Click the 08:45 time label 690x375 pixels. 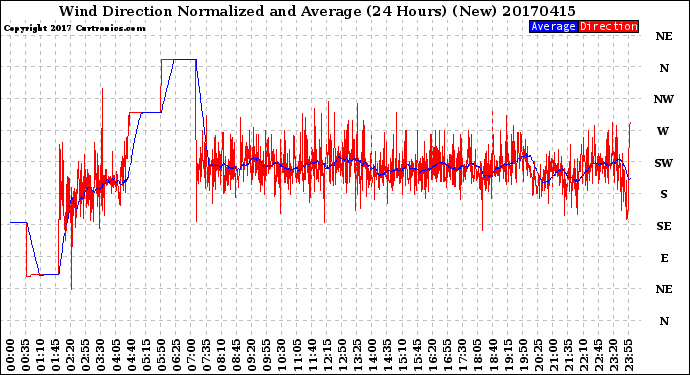point(236,355)
